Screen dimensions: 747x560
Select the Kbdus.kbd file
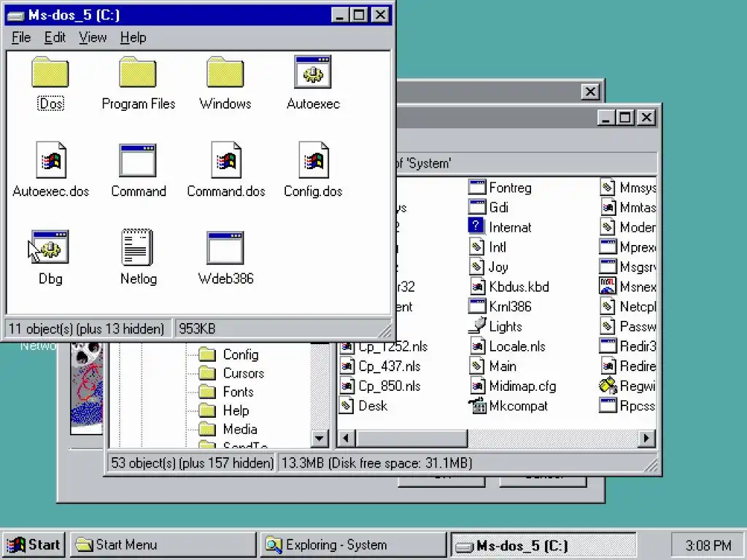(x=509, y=287)
